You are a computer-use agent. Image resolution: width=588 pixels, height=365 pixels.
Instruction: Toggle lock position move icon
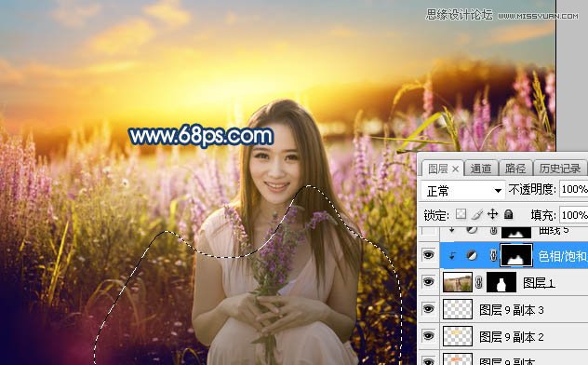(492, 214)
